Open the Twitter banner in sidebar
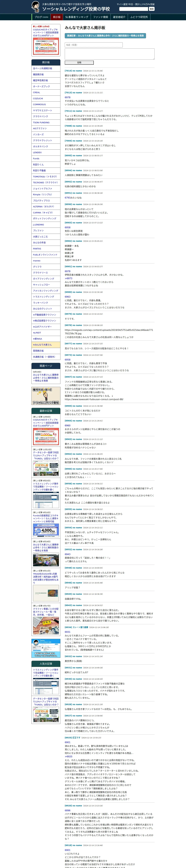 click(x=46, y=648)
